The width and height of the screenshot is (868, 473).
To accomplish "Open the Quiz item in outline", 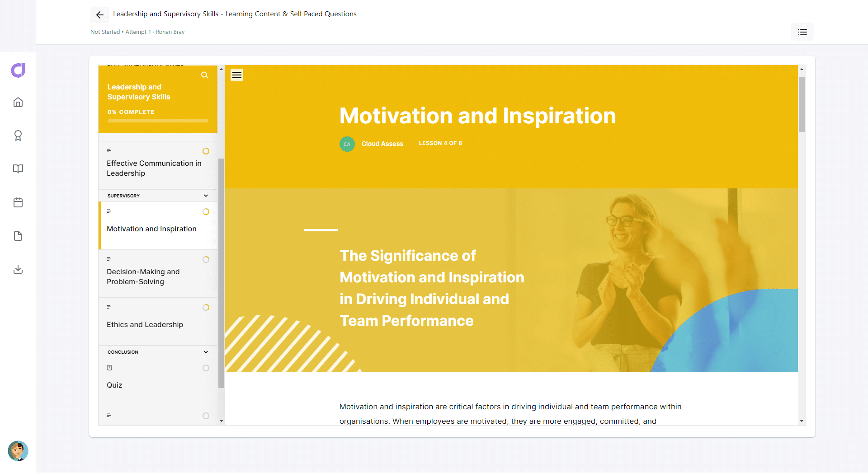I will click(x=158, y=382).
